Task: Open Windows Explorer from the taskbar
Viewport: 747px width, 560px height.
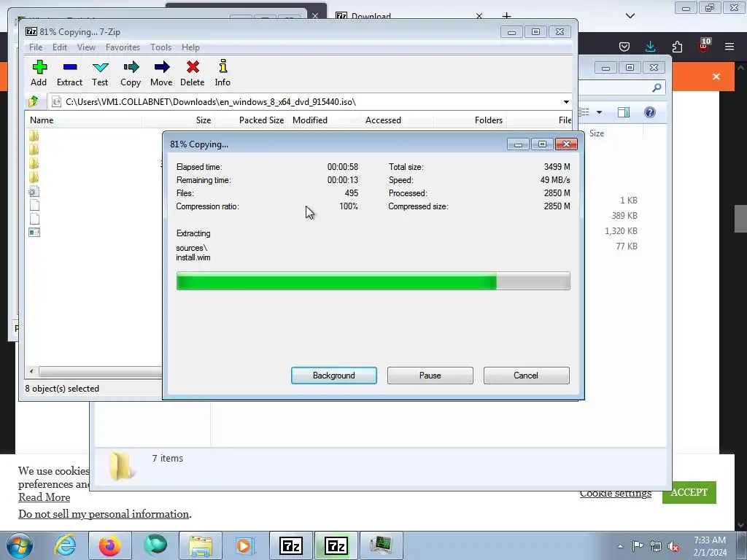Action: click(x=201, y=545)
